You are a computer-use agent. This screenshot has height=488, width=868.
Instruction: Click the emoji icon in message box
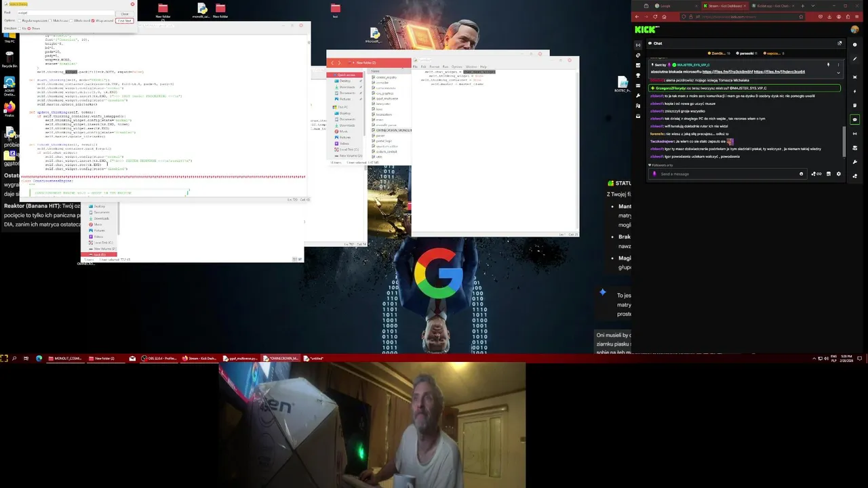point(801,174)
